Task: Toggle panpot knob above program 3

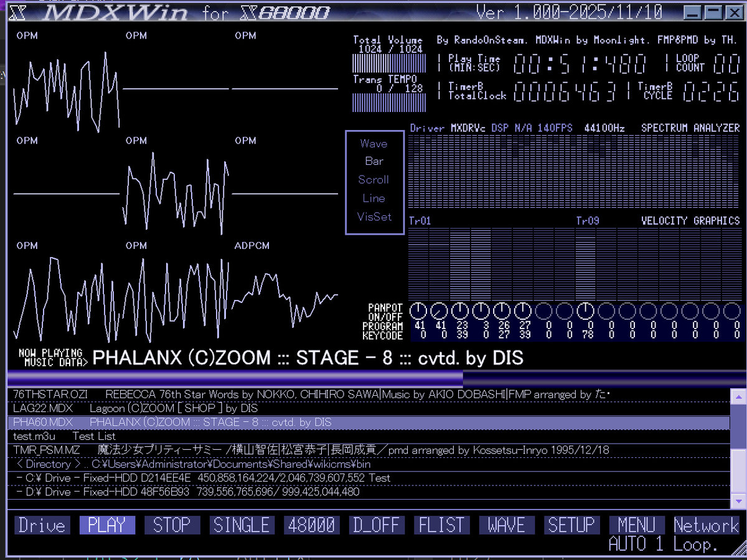Action: pos(481,310)
